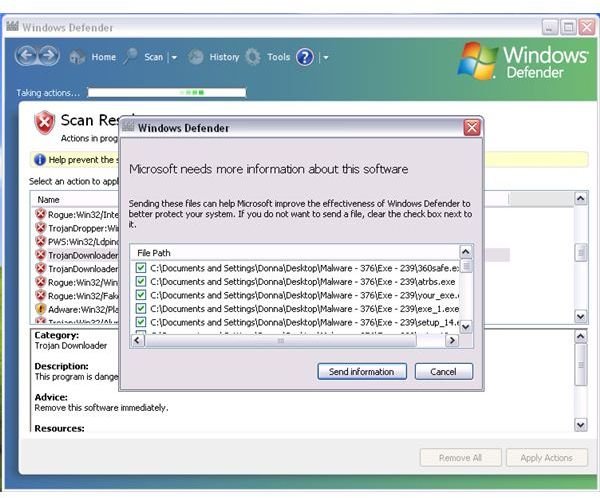The image size is (600, 498).
Task: Click the red shield Scan Results icon
Action: (x=44, y=122)
